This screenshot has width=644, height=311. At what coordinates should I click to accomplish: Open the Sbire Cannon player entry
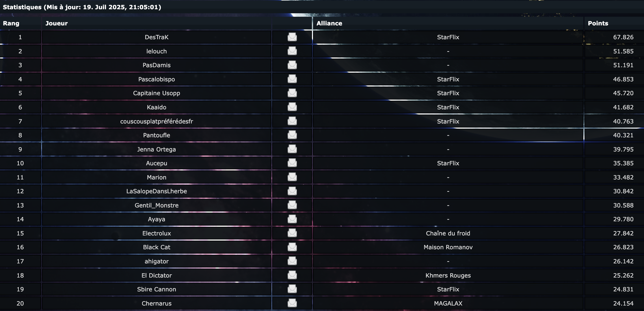(x=157, y=289)
